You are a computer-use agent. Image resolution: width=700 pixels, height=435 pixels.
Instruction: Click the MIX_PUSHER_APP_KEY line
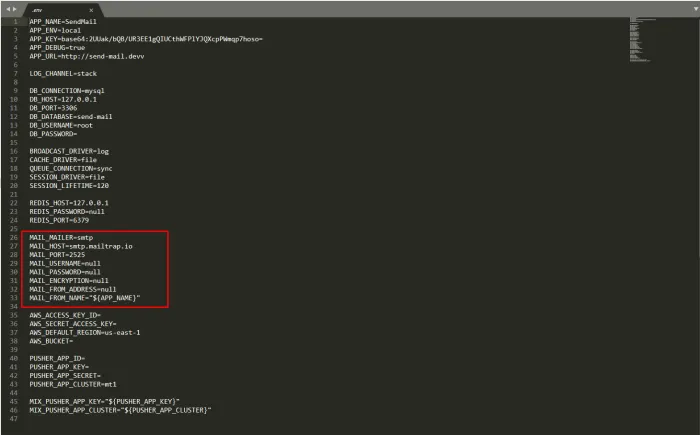coord(104,402)
